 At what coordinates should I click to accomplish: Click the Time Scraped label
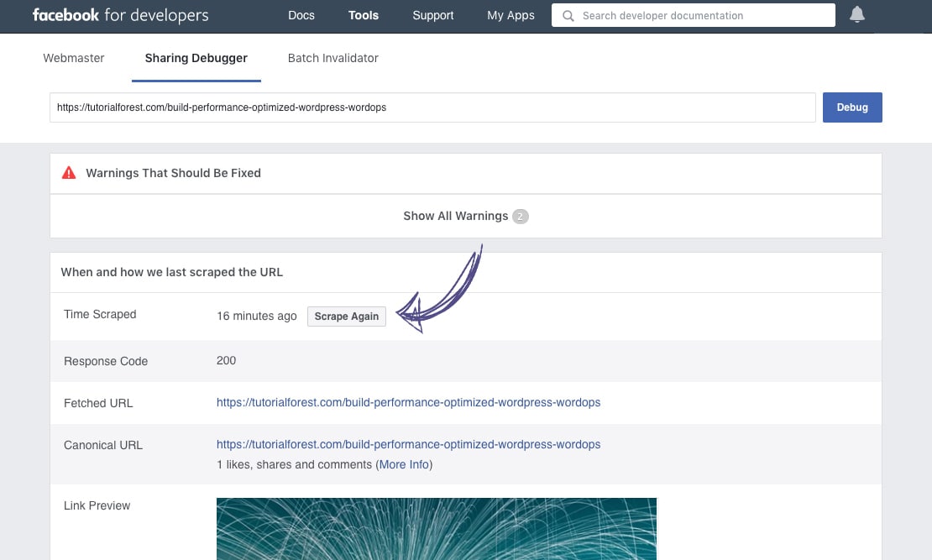pos(100,315)
